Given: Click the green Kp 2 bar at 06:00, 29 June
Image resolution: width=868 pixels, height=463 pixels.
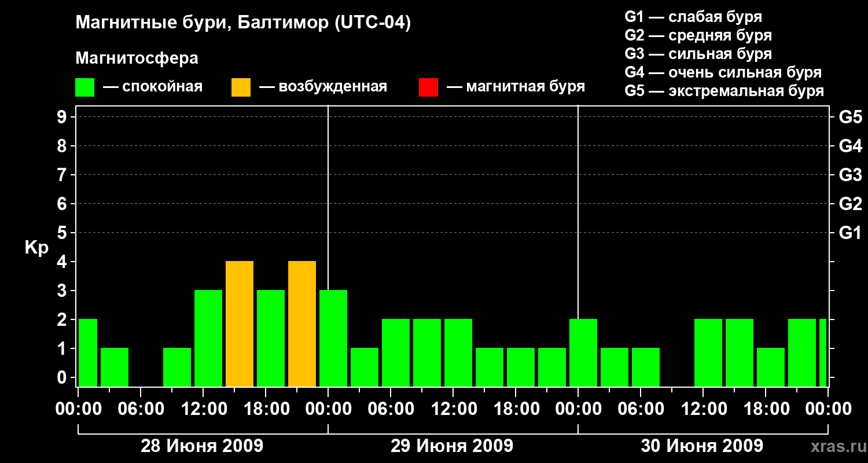Looking at the screenshot, I should pyautogui.click(x=396, y=353).
